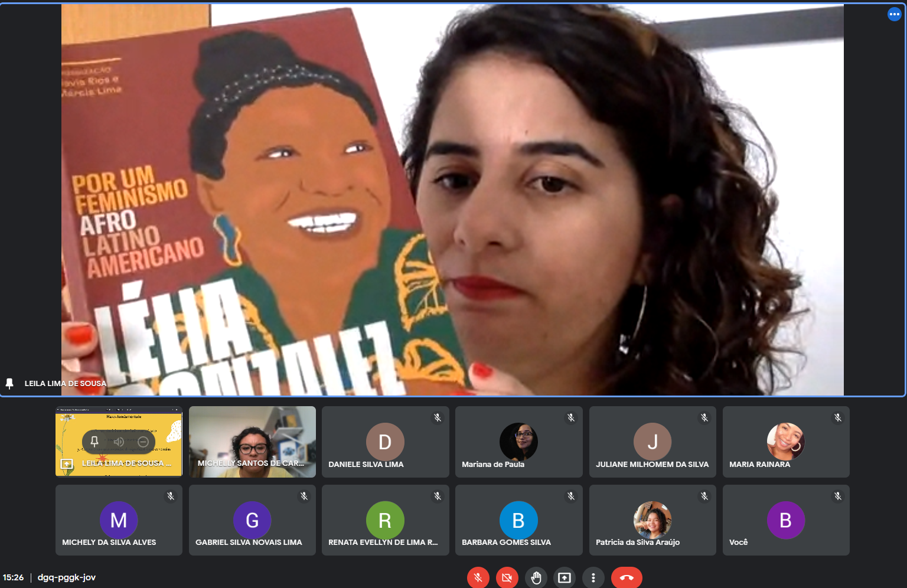Click the Você label
The height and width of the screenshot is (588, 907).
coord(738,543)
